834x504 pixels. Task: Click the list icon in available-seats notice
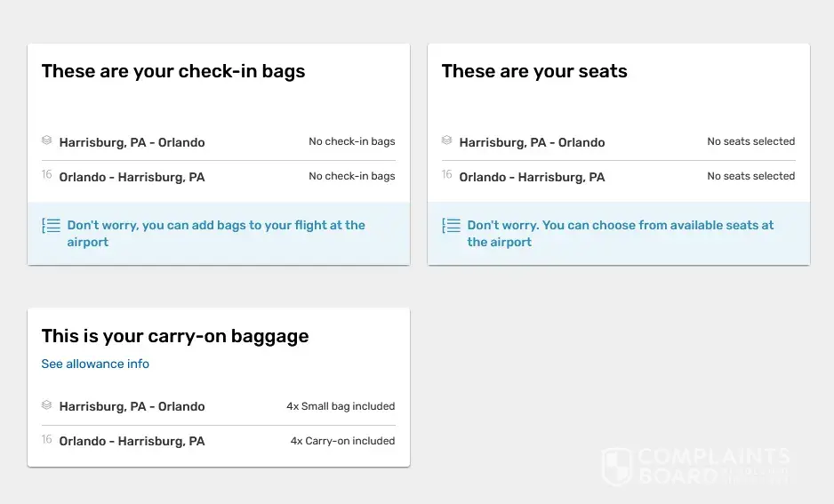point(452,226)
